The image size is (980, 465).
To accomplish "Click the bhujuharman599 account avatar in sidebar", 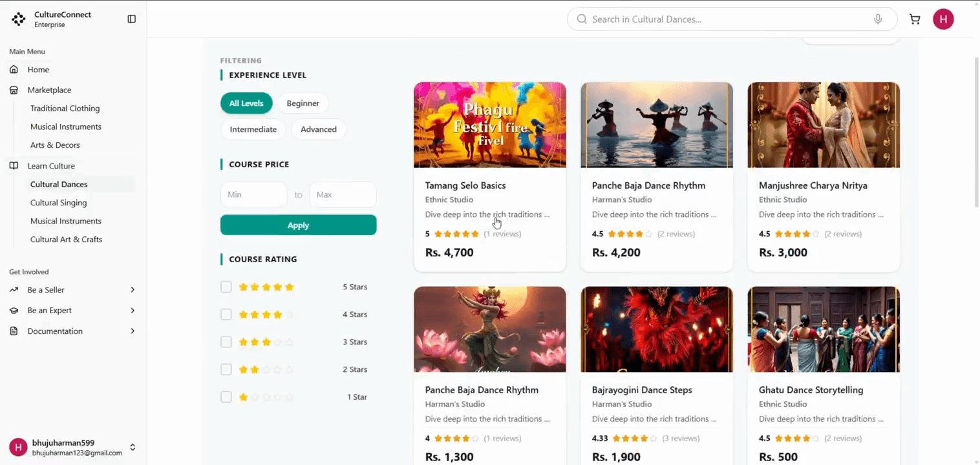I will pos(18,448).
